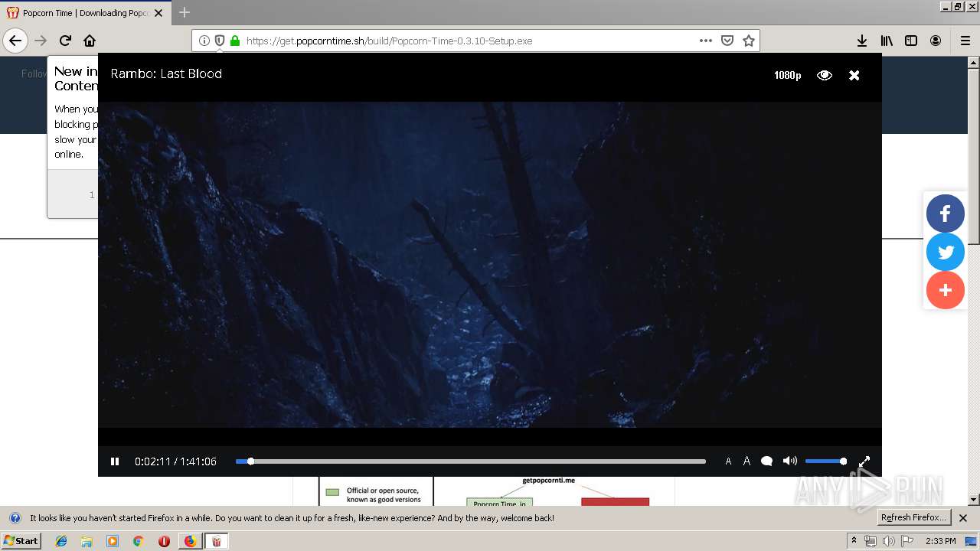This screenshot has width=980, height=551.
Task: Click the Refresh Firefox button
Action: [x=913, y=517]
